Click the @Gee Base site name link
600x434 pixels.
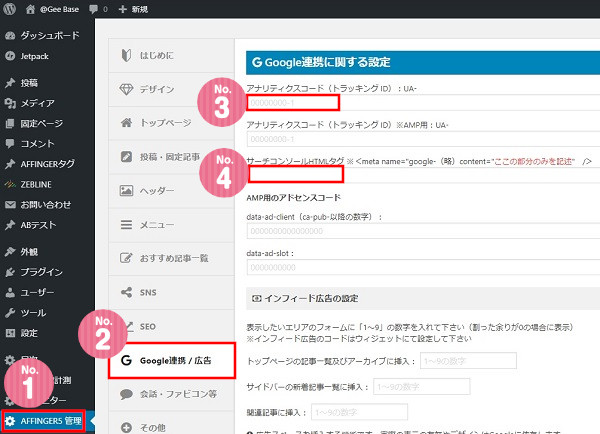[59, 9]
